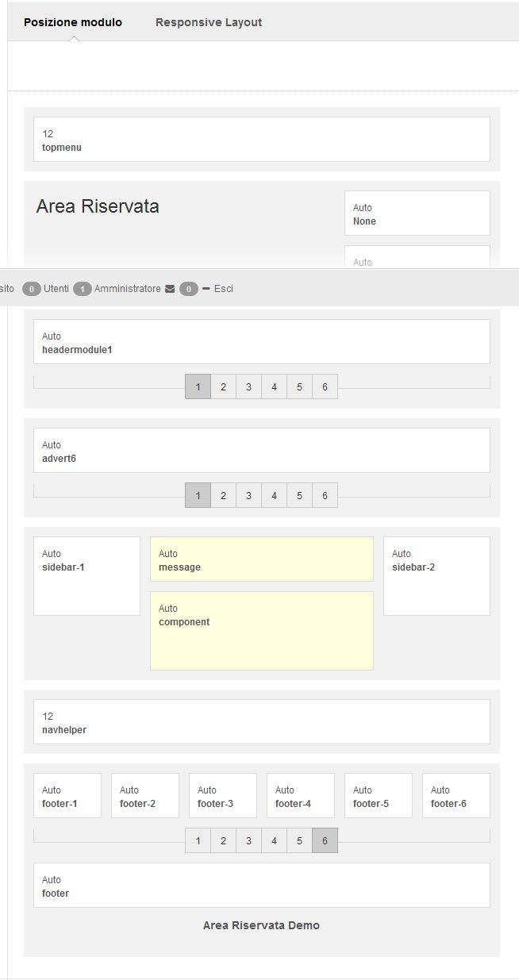The height and width of the screenshot is (980, 519).
Task: Select the sidebar-2 position box
Action: coord(436,575)
